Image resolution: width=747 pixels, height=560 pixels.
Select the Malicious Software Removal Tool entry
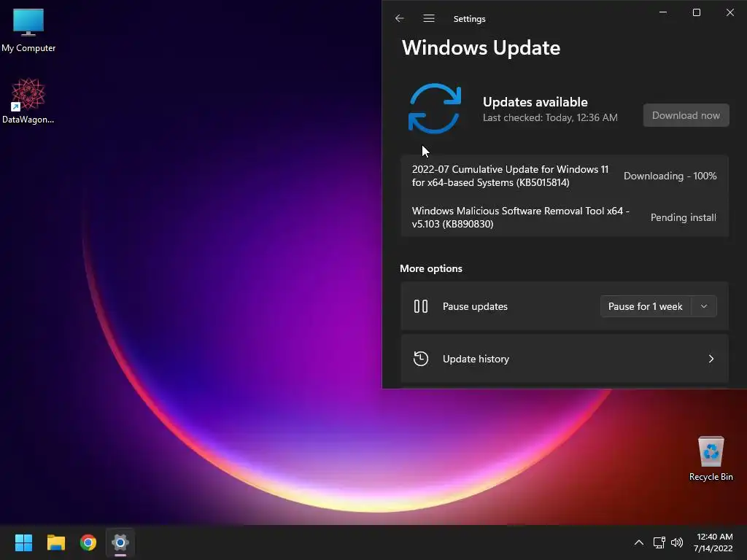pyautogui.click(x=564, y=217)
